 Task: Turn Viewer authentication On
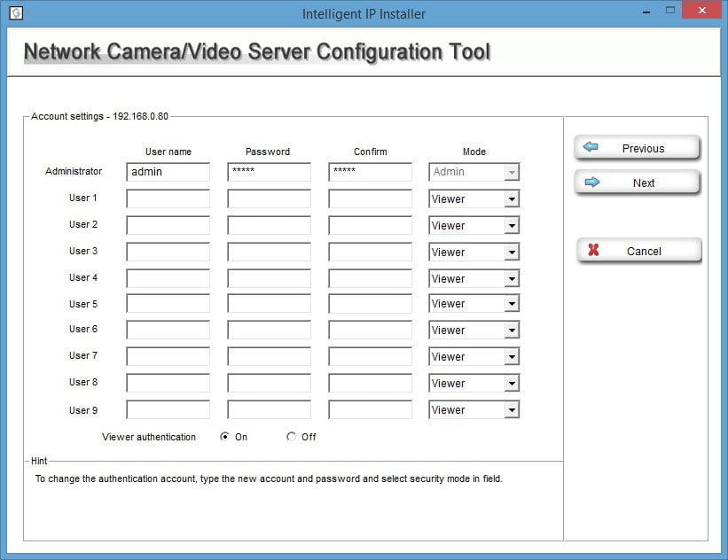point(224,437)
